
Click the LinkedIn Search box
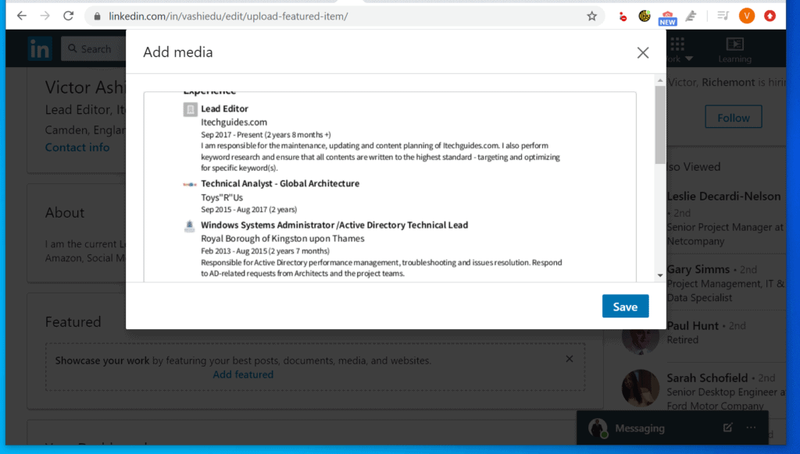[x=93, y=49]
